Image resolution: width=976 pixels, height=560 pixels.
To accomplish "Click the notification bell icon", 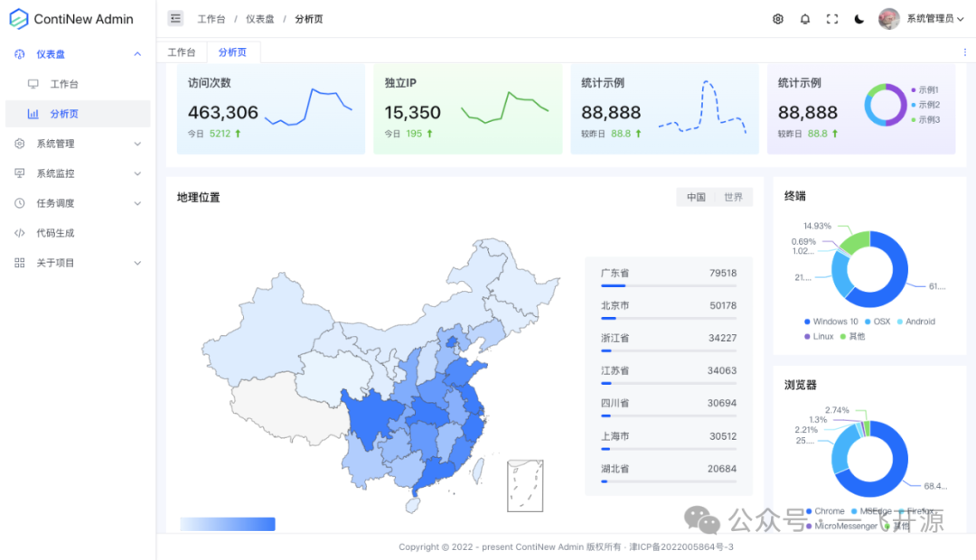I will click(x=805, y=18).
